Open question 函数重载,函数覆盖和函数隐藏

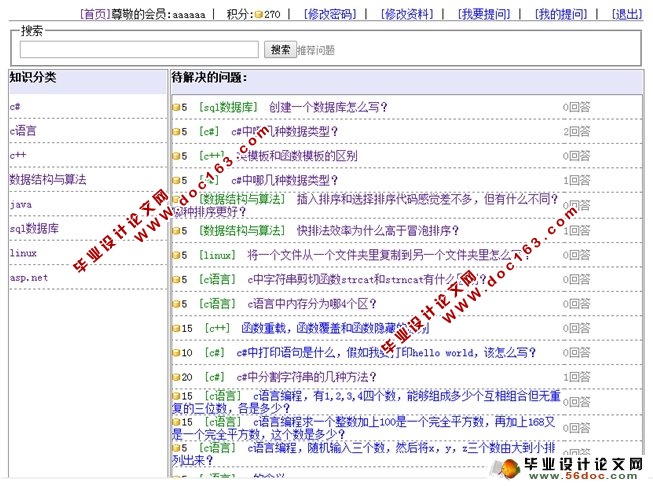tap(335, 328)
